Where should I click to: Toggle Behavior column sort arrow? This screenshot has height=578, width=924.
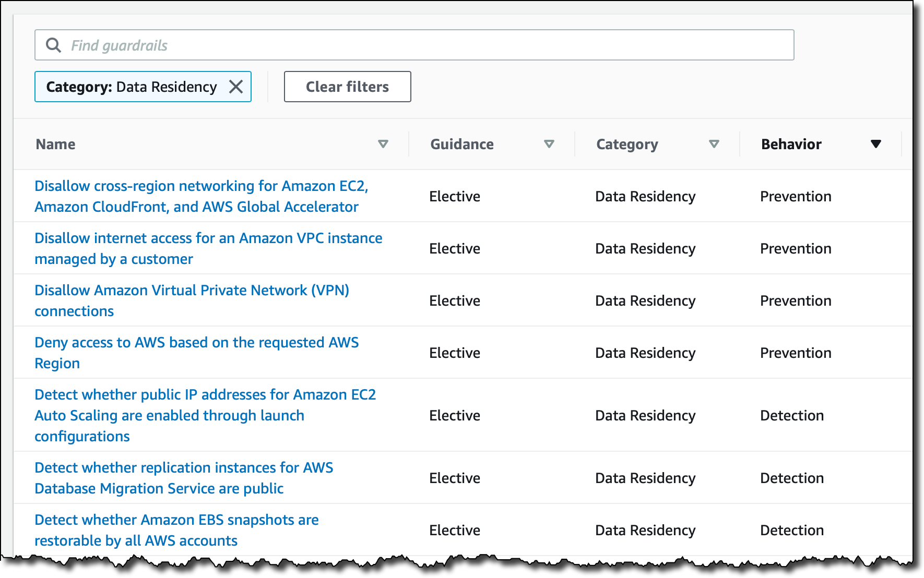click(876, 144)
